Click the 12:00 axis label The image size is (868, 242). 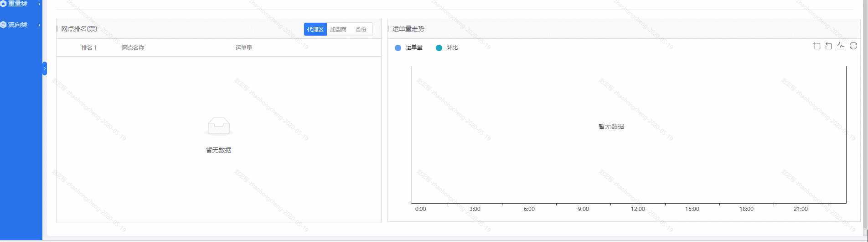(x=638, y=209)
